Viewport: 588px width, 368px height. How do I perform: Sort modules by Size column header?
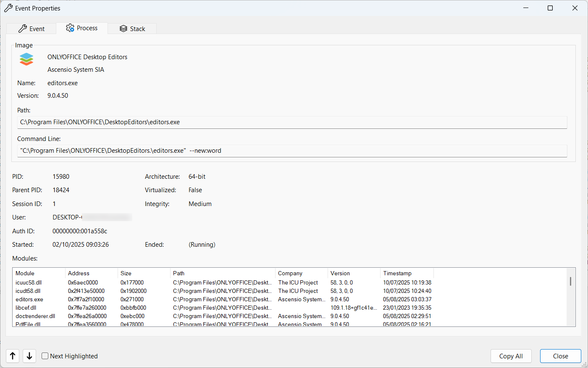pos(144,273)
